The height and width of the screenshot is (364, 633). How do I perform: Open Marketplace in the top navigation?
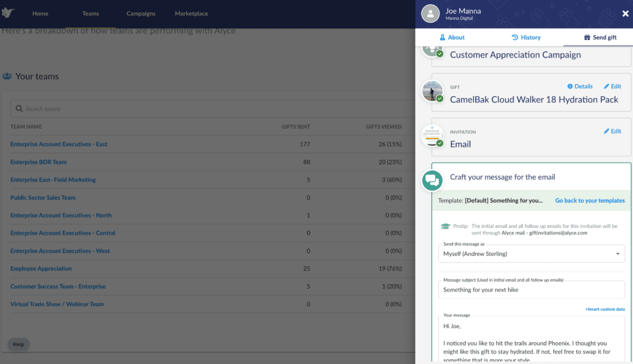[x=191, y=14]
